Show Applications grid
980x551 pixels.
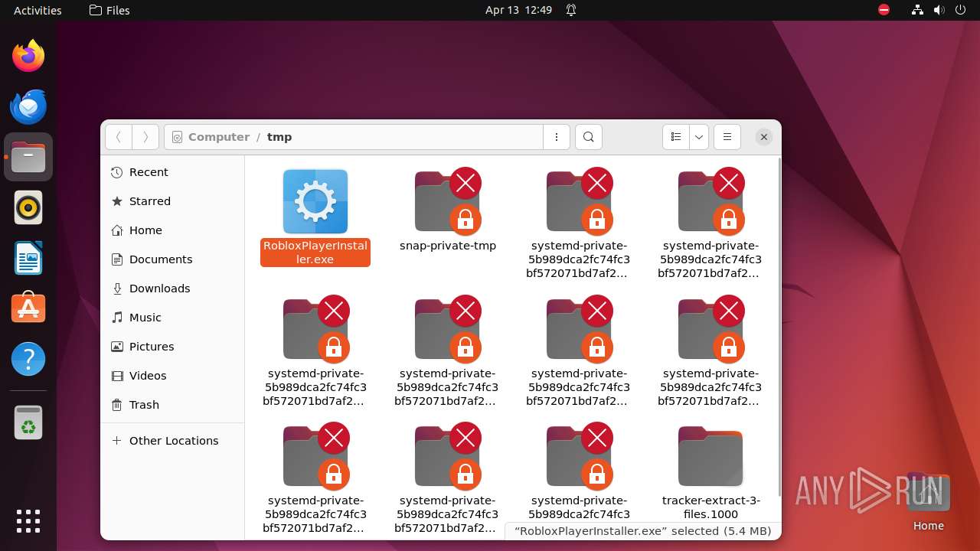pos(28,521)
